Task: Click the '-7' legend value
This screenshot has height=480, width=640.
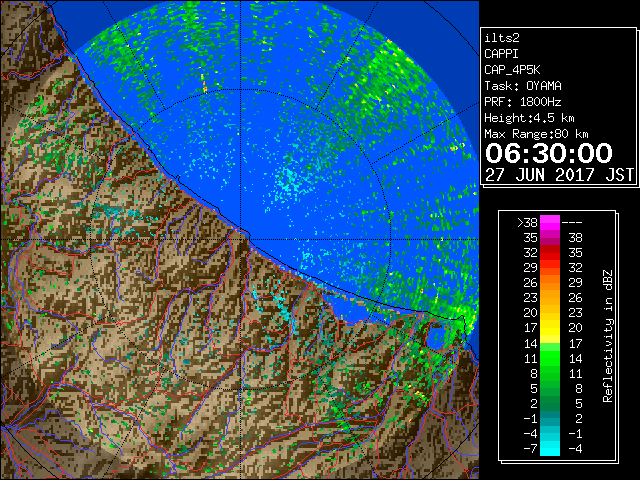Action: tap(530, 449)
